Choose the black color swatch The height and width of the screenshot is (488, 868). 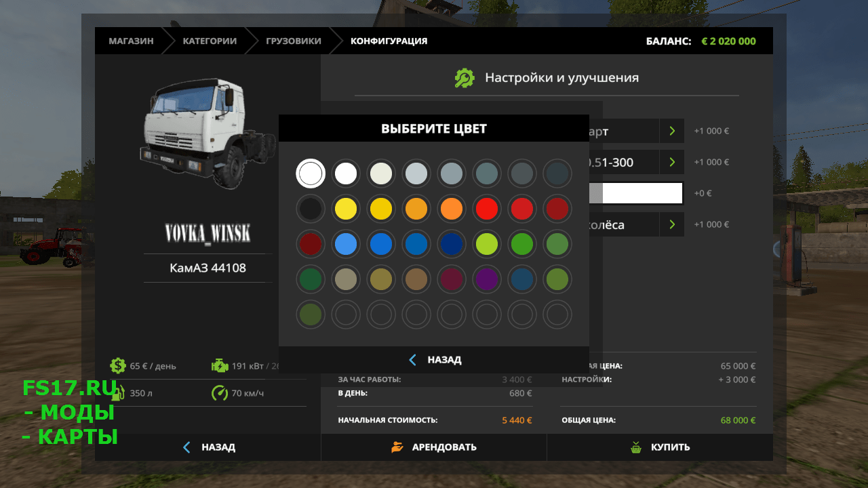(311, 209)
